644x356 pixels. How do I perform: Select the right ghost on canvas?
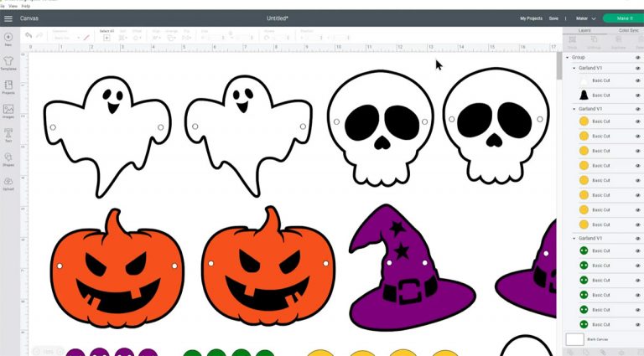(x=248, y=136)
